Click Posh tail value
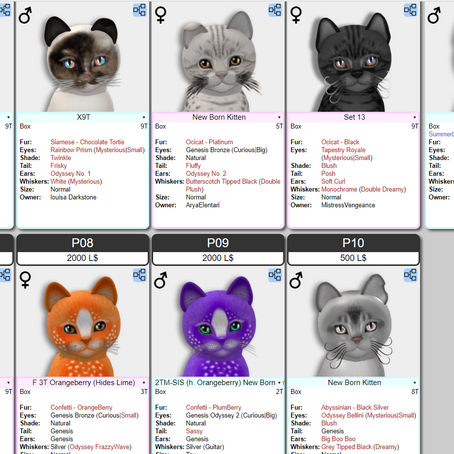The width and height of the screenshot is (454, 454). (x=328, y=174)
